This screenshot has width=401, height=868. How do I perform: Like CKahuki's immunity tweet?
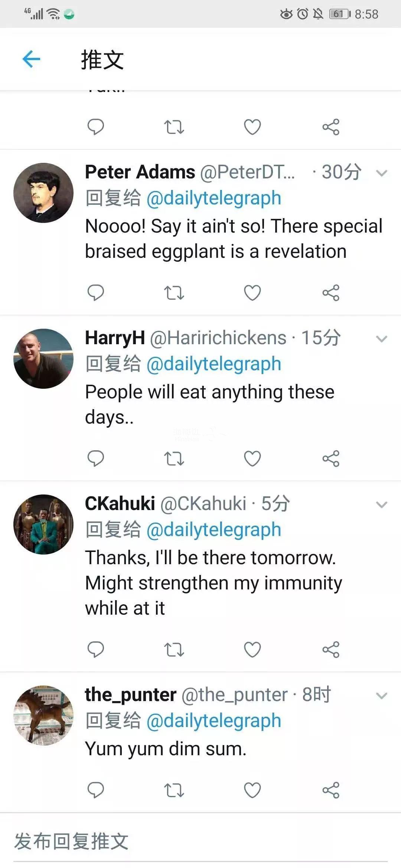tap(252, 649)
